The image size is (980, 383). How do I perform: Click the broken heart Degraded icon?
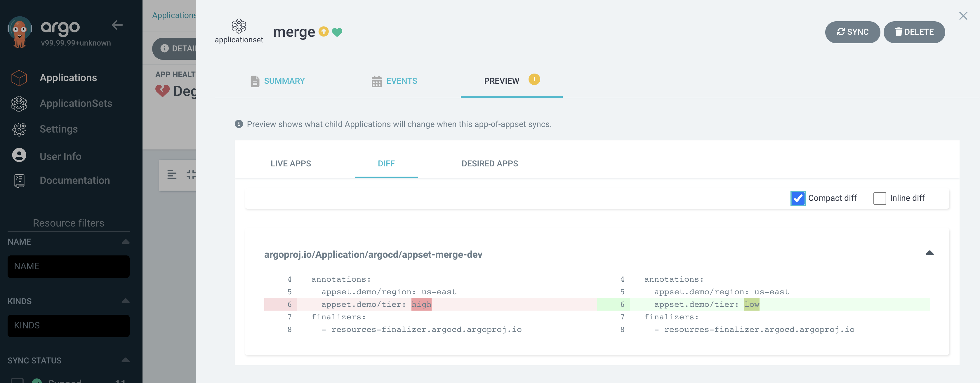(162, 90)
